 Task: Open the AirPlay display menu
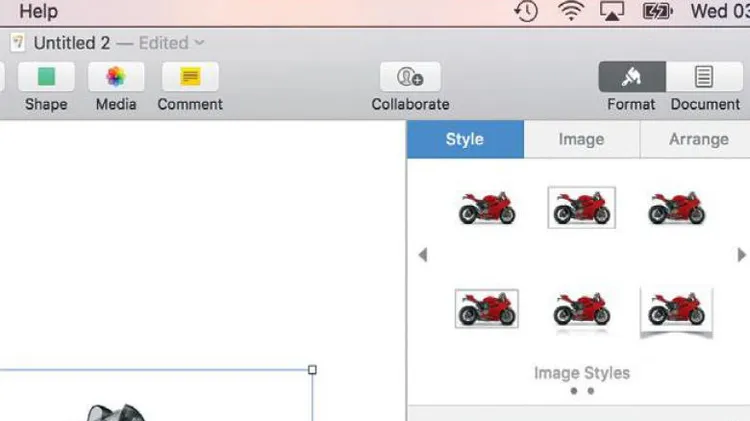pos(612,11)
